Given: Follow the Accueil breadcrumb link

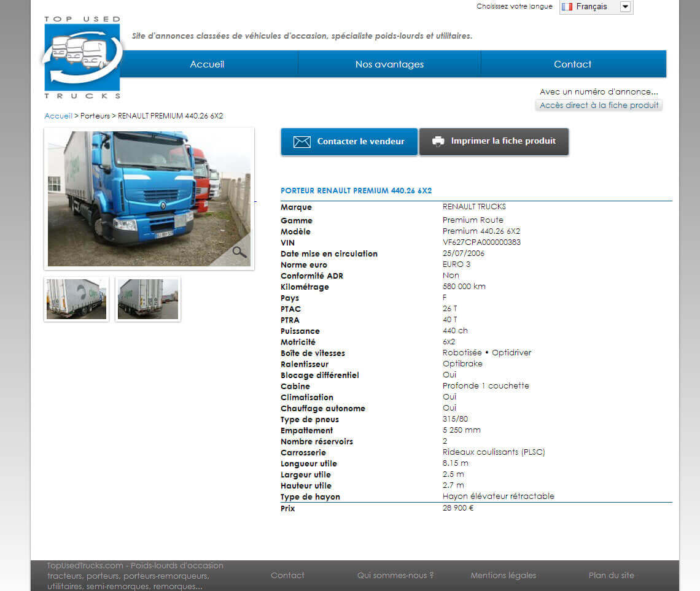Looking at the screenshot, I should [58, 116].
